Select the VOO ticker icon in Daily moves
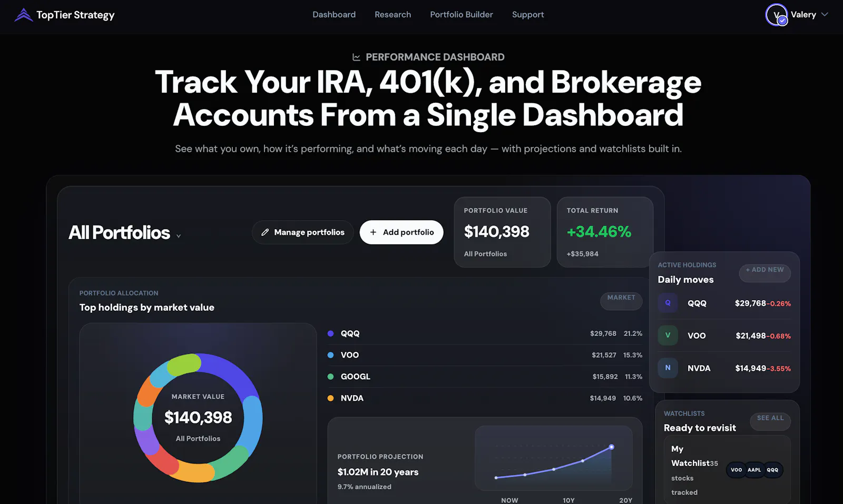Image resolution: width=843 pixels, height=504 pixels. (668, 335)
